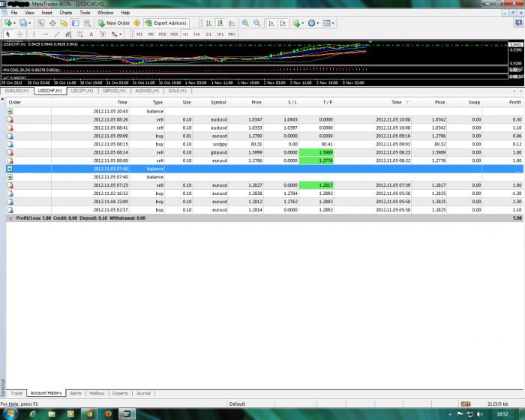Open a new chart from the toolbar
This screenshot has width=525, height=420.
pos(8,23)
